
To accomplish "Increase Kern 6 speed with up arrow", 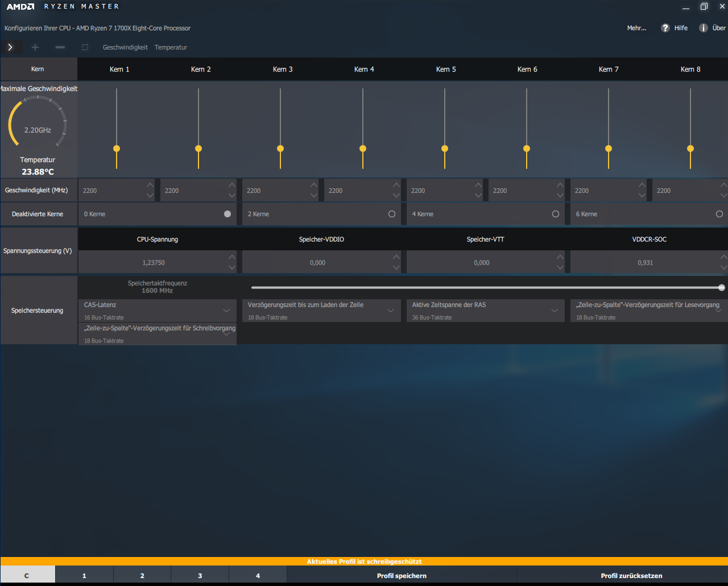I will click(x=560, y=185).
